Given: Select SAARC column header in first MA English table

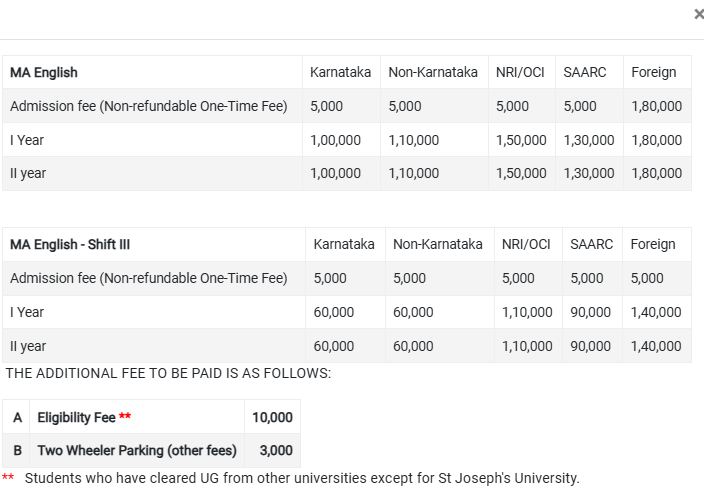Looking at the screenshot, I should [x=585, y=73].
